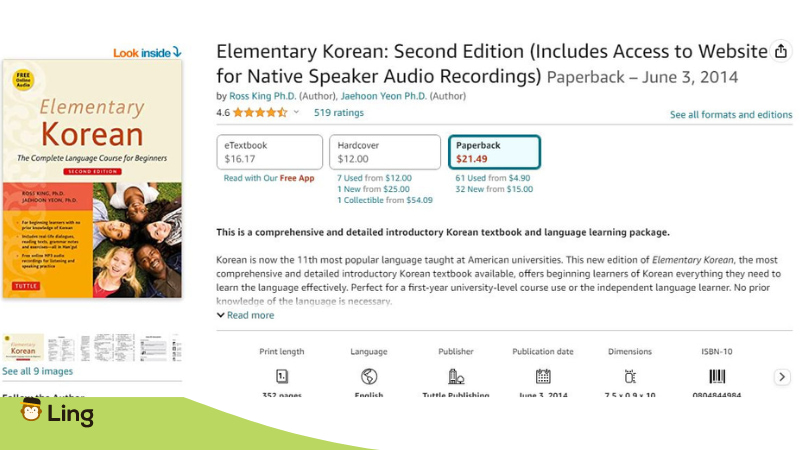Click See all 9 images link
Screen dimensions: 800x450
coord(37,371)
